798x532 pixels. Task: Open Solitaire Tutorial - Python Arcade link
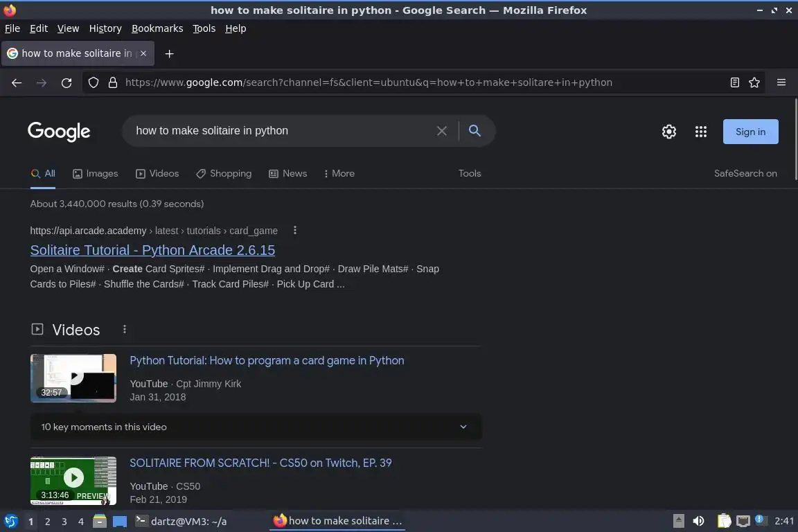coord(152,250)
